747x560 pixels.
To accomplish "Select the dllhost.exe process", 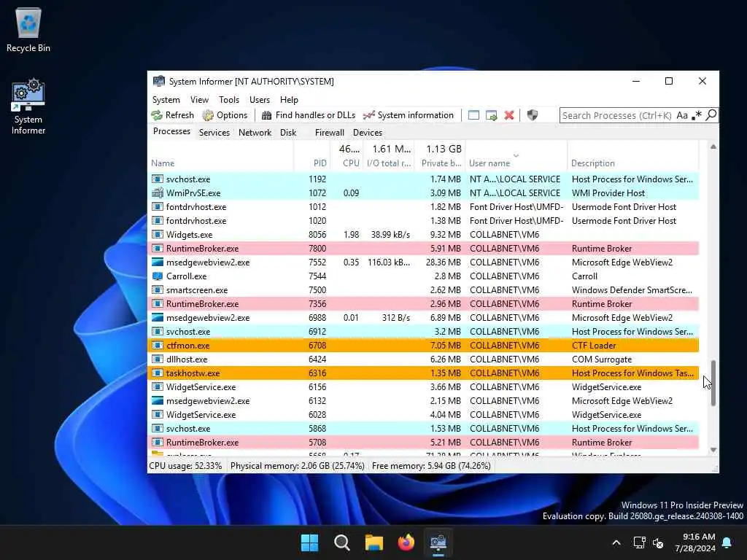I will pyautogui.click(x=423, y=359).
